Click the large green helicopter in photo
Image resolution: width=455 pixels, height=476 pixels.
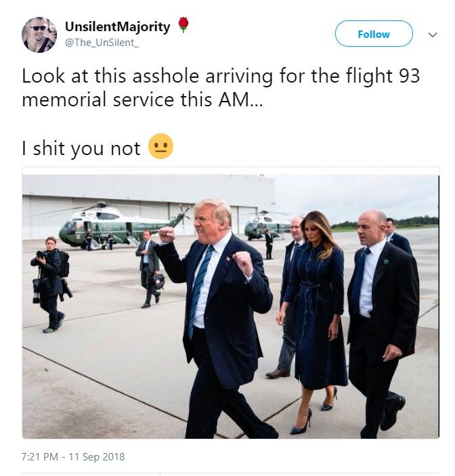[x=121, y=225]
